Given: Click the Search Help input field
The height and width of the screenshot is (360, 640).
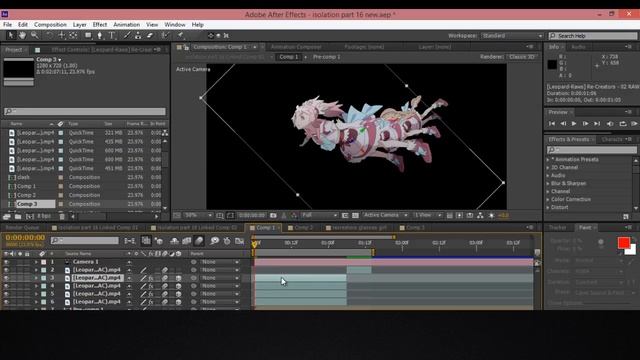Looking at the screenshot, I should 593,36.
